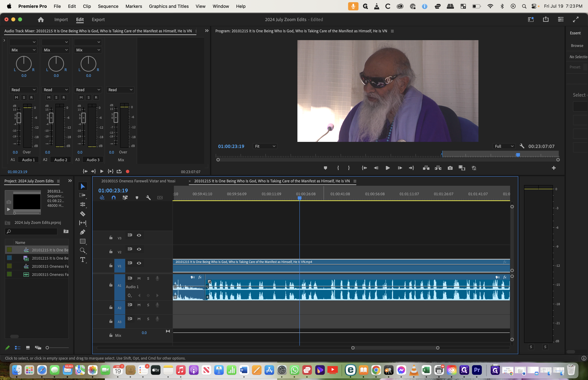
Task: Hide V2 track output eye
Action: pyautogui.click(x=139, y=249)
